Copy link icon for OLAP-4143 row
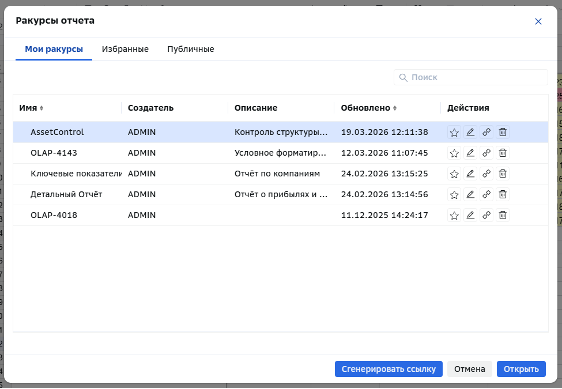Viewport: 562px width, 389px height. click(x=486, y=153)
